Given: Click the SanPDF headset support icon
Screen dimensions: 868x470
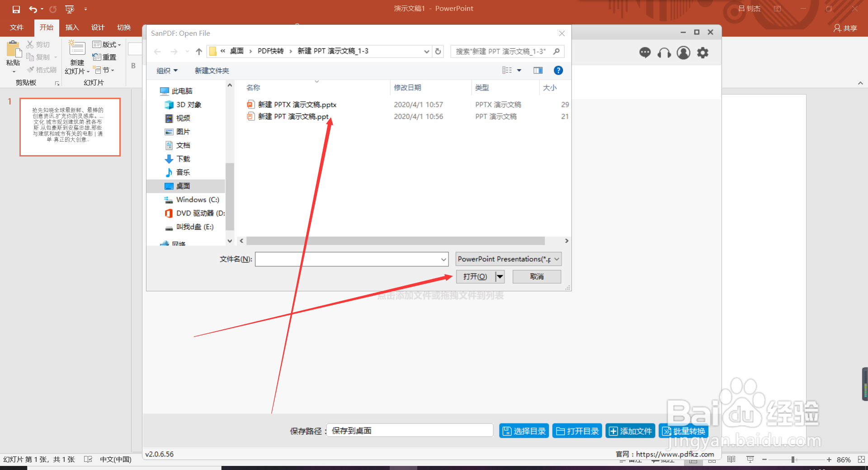Looking at the screenshot, I should [664, 53].
